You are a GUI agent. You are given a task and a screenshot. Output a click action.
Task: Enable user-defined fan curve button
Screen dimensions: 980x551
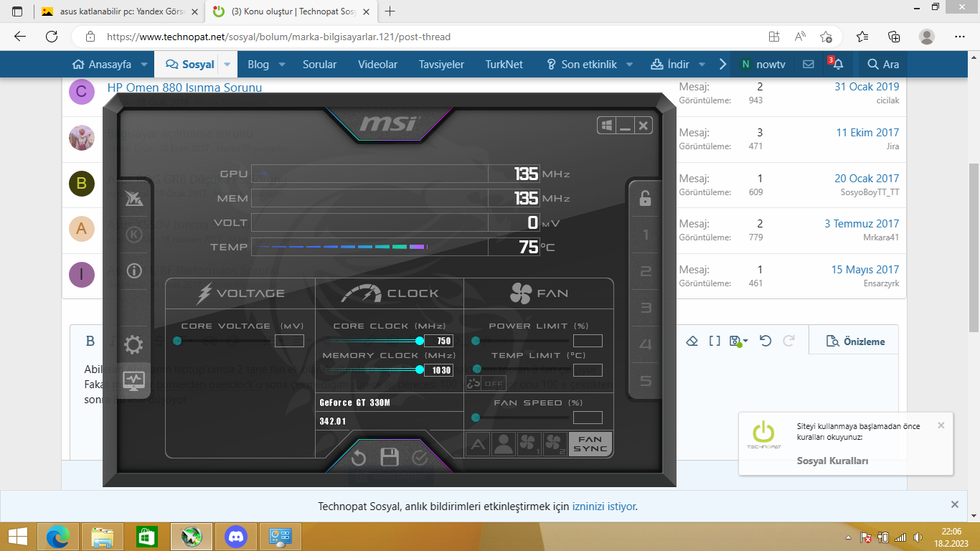pos(504,445)
